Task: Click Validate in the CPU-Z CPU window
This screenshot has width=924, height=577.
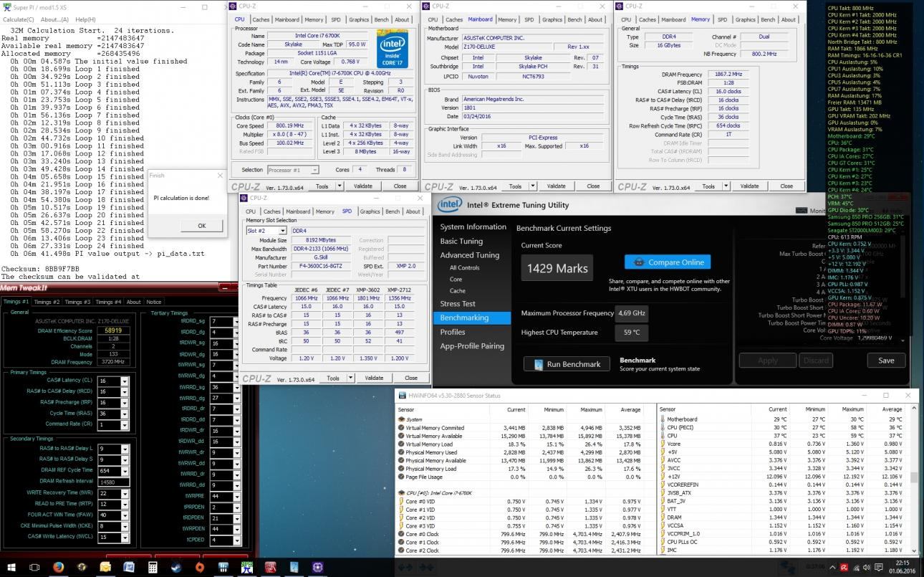Action: point(363,186)
